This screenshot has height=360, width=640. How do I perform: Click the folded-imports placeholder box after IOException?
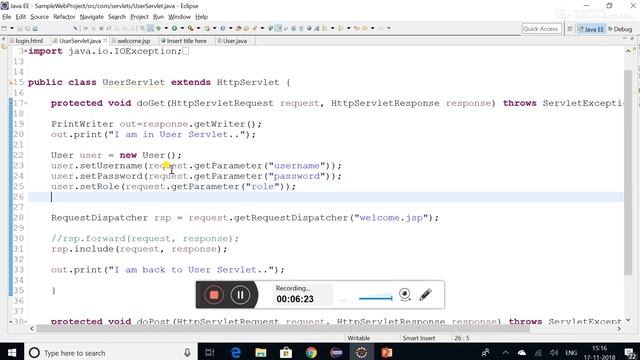tap(185, 51)
